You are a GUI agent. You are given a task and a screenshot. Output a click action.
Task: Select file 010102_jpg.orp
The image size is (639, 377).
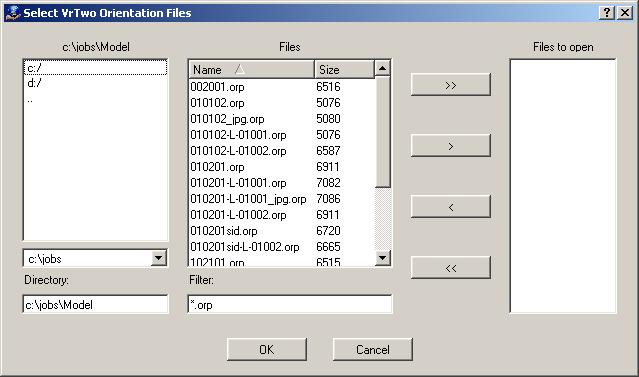[x=227, y=119]
